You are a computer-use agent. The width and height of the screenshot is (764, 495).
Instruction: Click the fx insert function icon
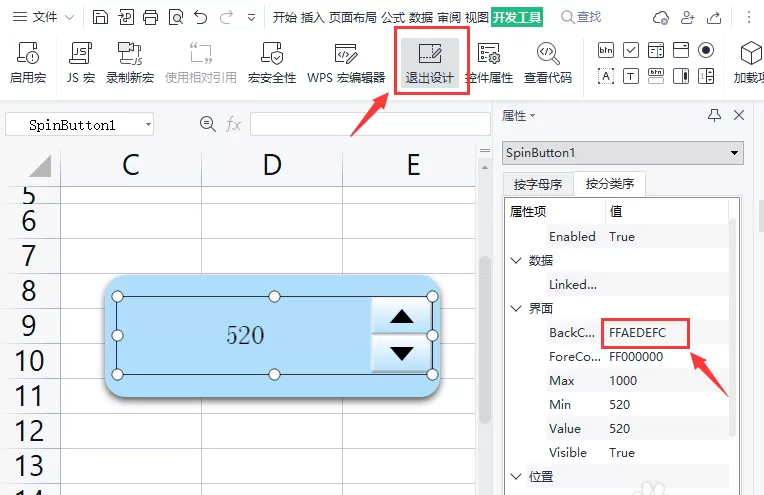(x=233, y=124)
